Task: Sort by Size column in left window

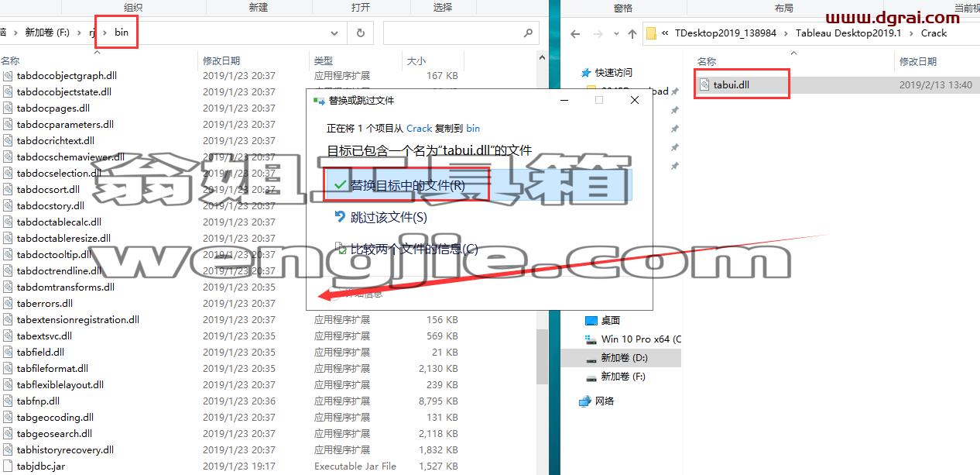Action: (416, 60)
